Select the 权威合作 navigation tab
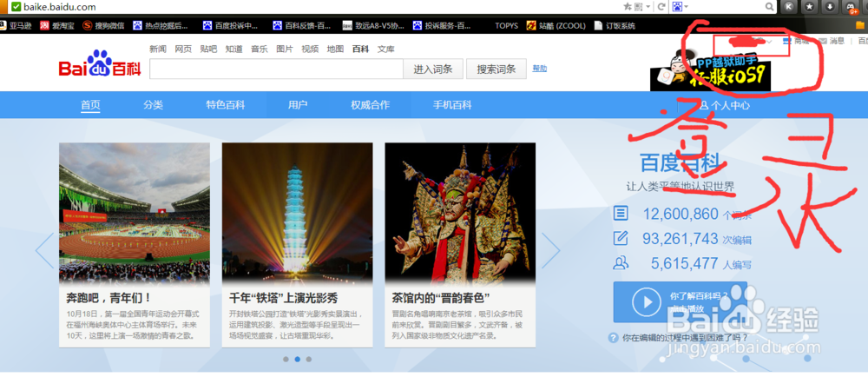The width and height of the screenshot is (868, 377). tap(371, 105)
